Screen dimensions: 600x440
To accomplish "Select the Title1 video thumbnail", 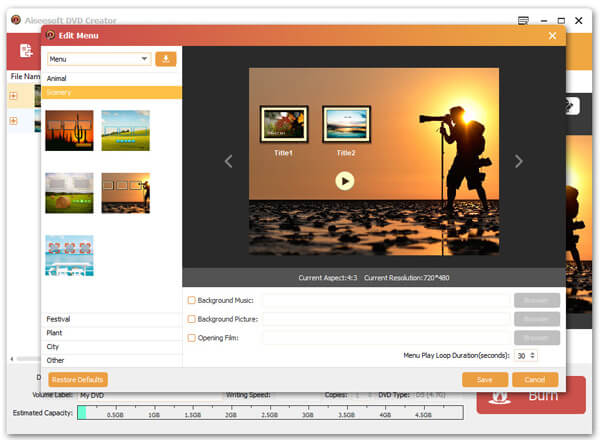I will point(281,126).
